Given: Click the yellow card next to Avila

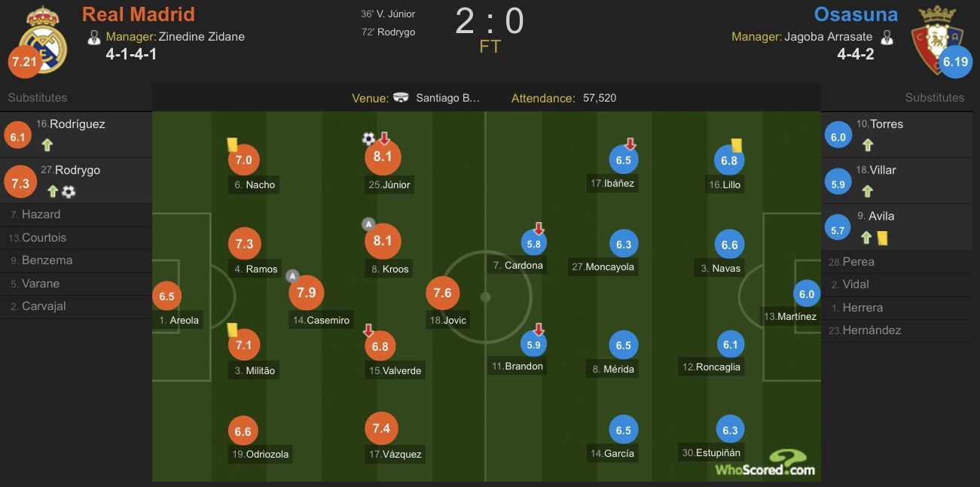Looking at the screenshot, I should 882,237.
